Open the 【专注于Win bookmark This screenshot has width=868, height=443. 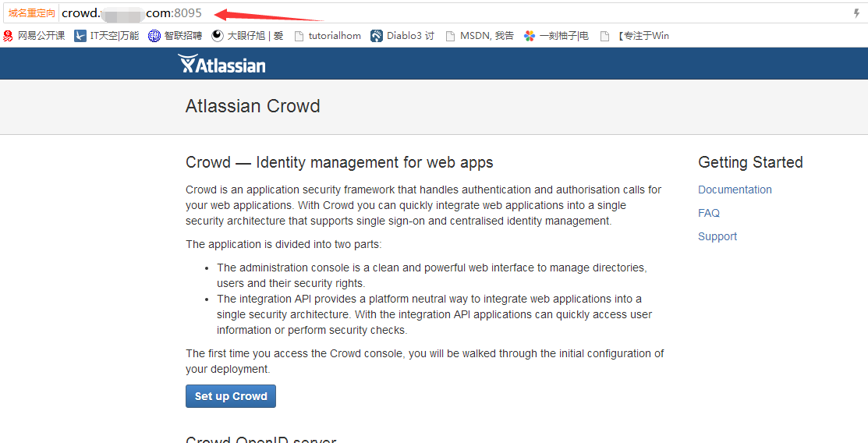(x=635, y=36)
